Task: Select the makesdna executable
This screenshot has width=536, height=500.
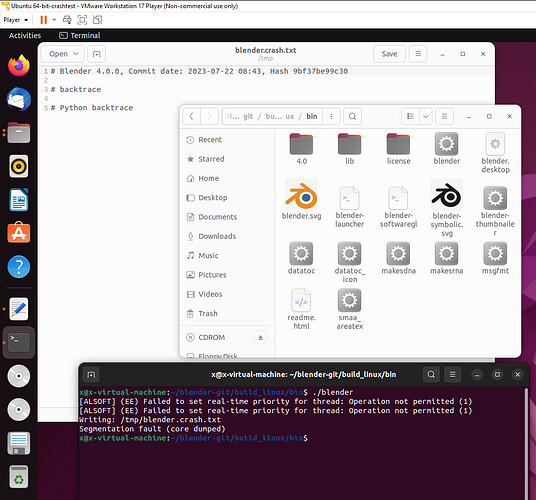Action: [x=398, y=258]
